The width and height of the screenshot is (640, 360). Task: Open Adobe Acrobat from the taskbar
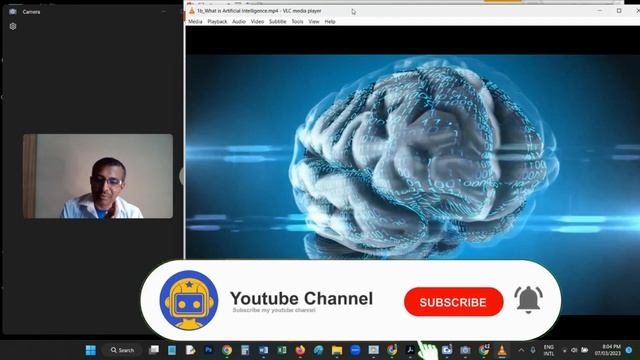point(410,350)
